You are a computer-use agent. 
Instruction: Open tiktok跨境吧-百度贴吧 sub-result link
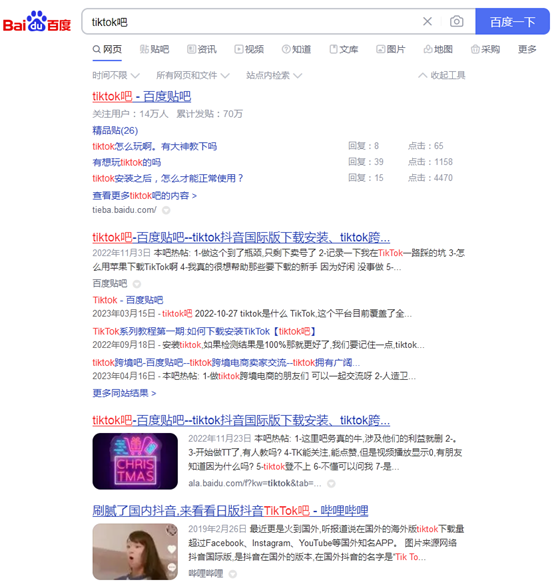226,362
